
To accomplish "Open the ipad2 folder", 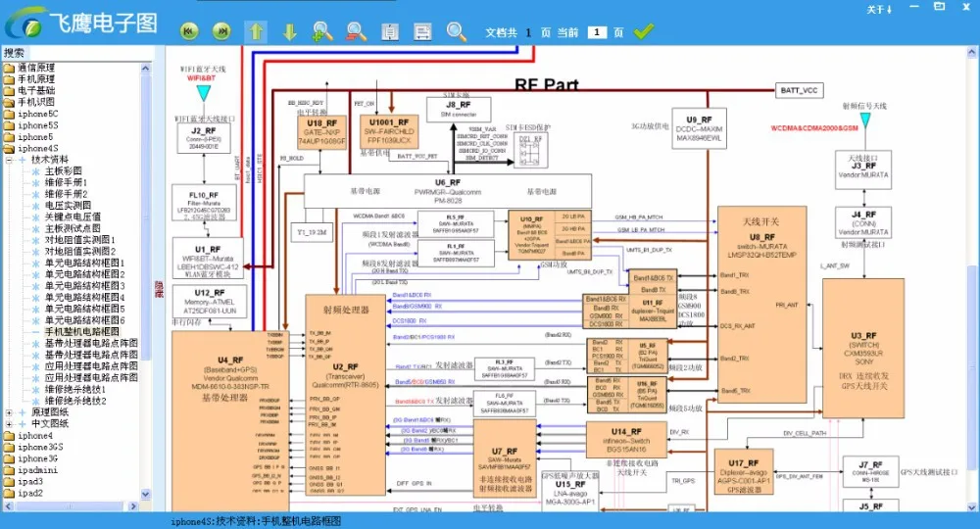I will (30, 493).
